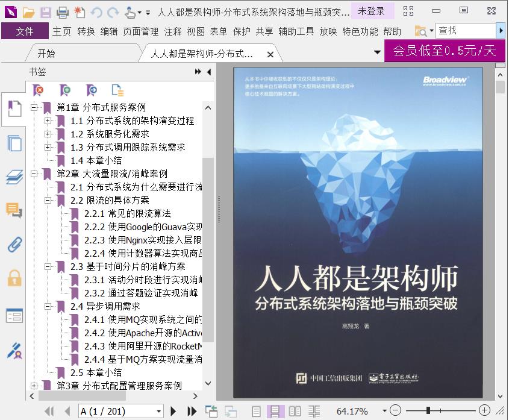
Task: Open page number dropdown A (1 / 201)
Action: pyautogui.click(x=159, y=411)
